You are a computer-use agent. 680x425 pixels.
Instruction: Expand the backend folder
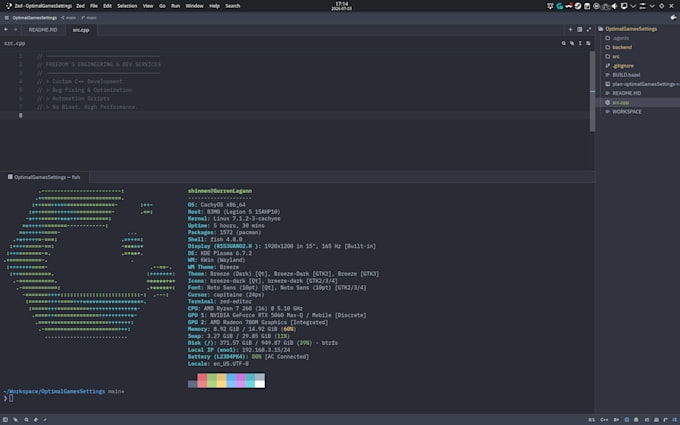[622, 47]
